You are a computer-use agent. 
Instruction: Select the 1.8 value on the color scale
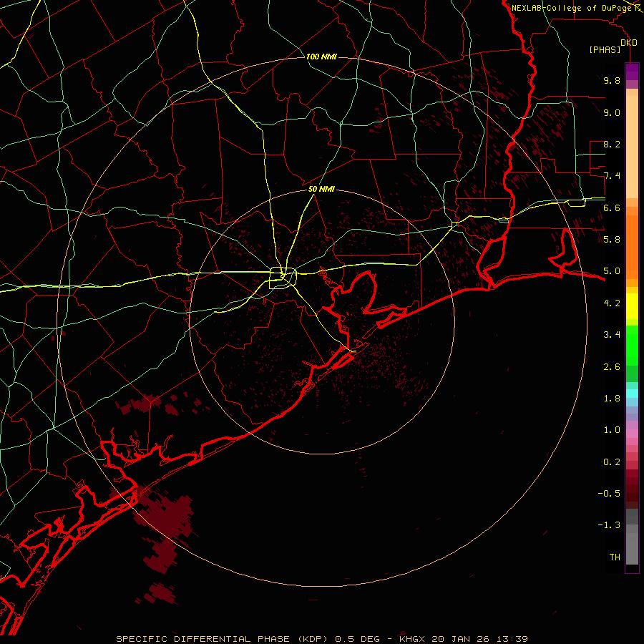[612, 399]
